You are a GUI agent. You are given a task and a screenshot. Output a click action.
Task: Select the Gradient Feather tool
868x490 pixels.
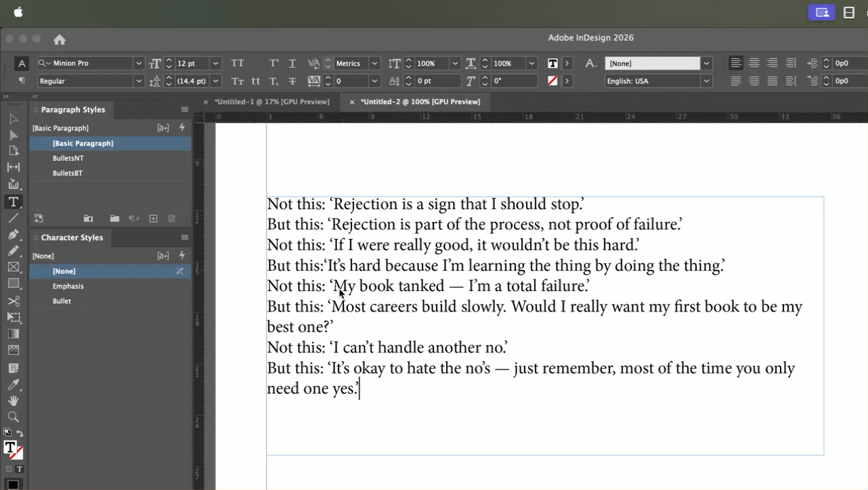point(13,350)
